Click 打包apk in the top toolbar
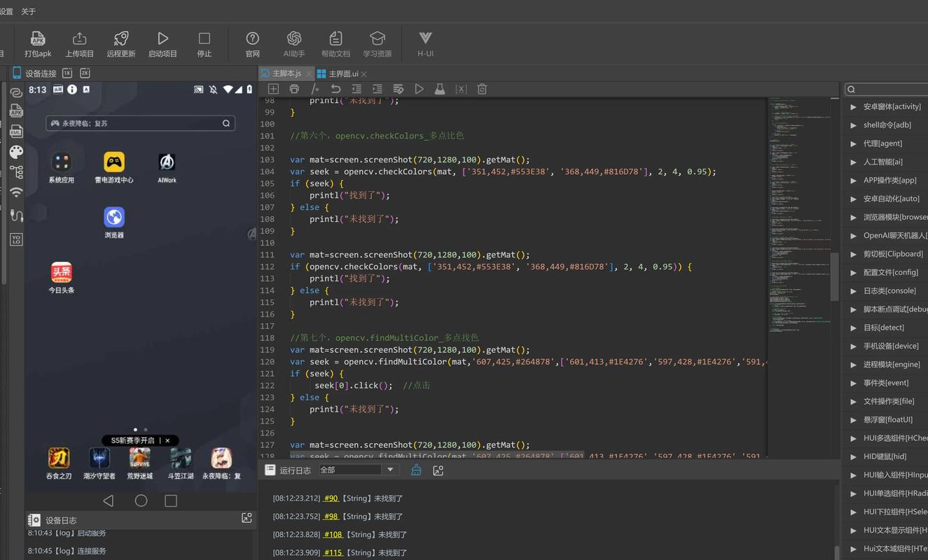The height and width of the screenshot is (560, 928). point(37,43)
